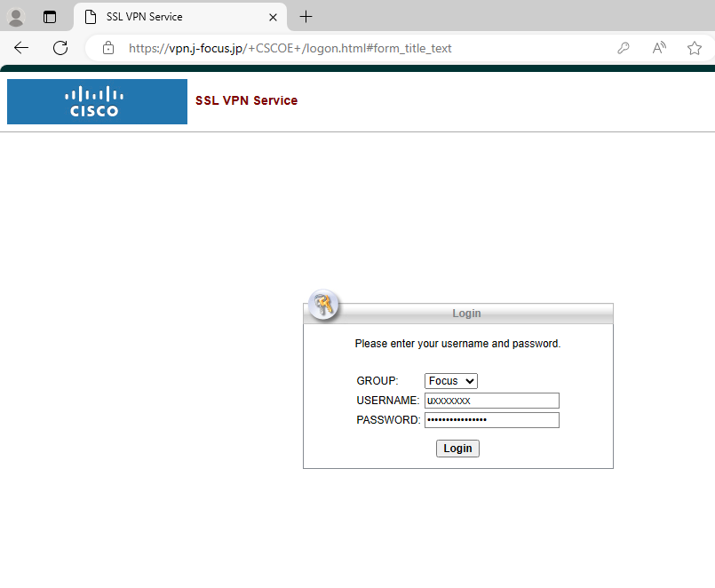715x588 pixels.
Task: Open saved passwords key icon
Action: (x=624, y=48)
